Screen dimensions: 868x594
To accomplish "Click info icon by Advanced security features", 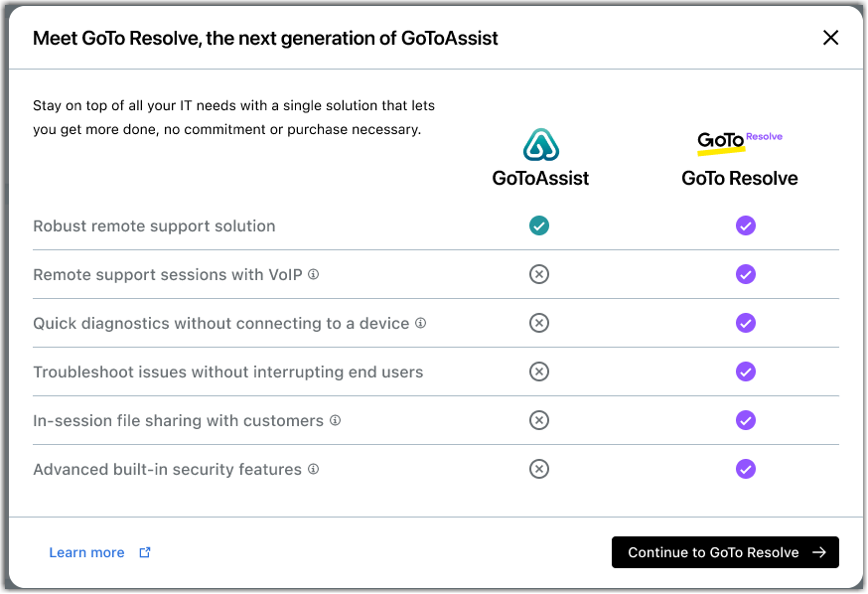I will [313, 469].
